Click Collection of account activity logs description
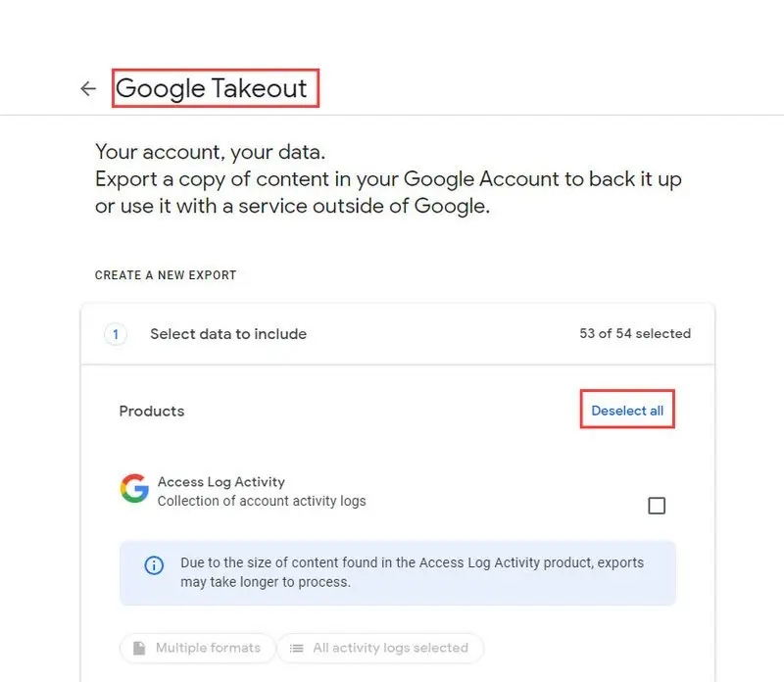784x682 pixels. [x=262, y=501]
